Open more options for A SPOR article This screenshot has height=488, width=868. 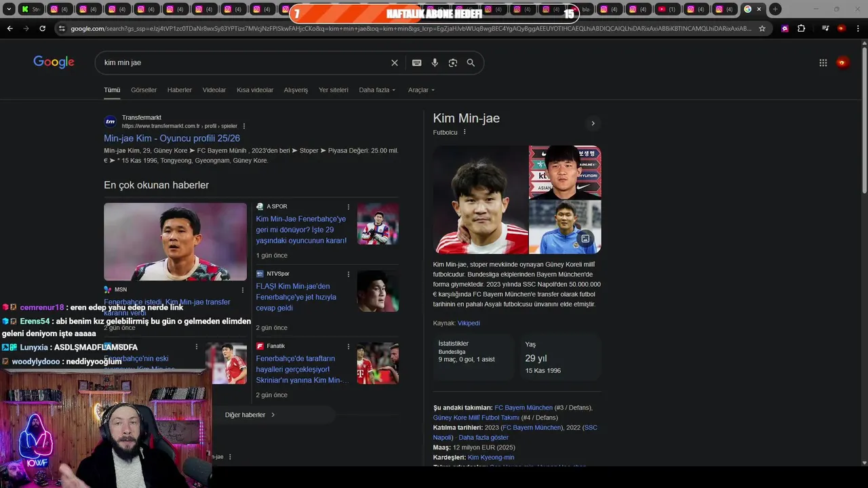tap(349, 207)
